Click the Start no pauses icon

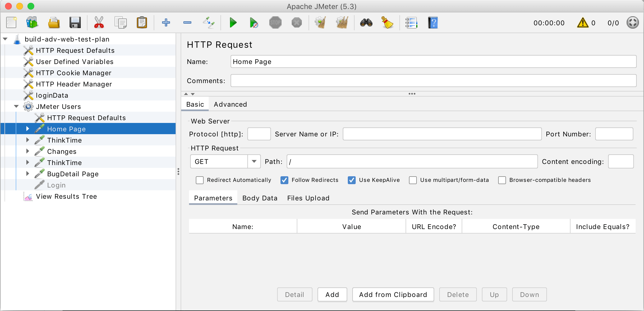254,22
